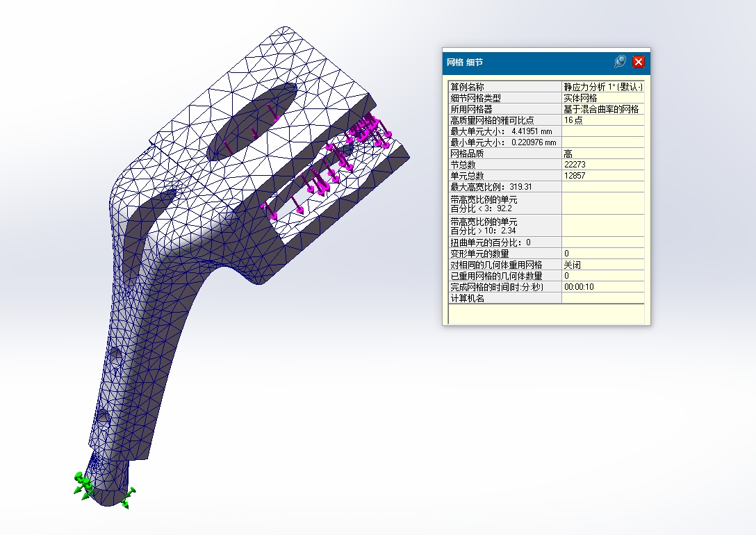Click the 基于混合曲率的网格 value cell
Screen dimensions: 756x535
pyautogui.click(x=603, y=109)
